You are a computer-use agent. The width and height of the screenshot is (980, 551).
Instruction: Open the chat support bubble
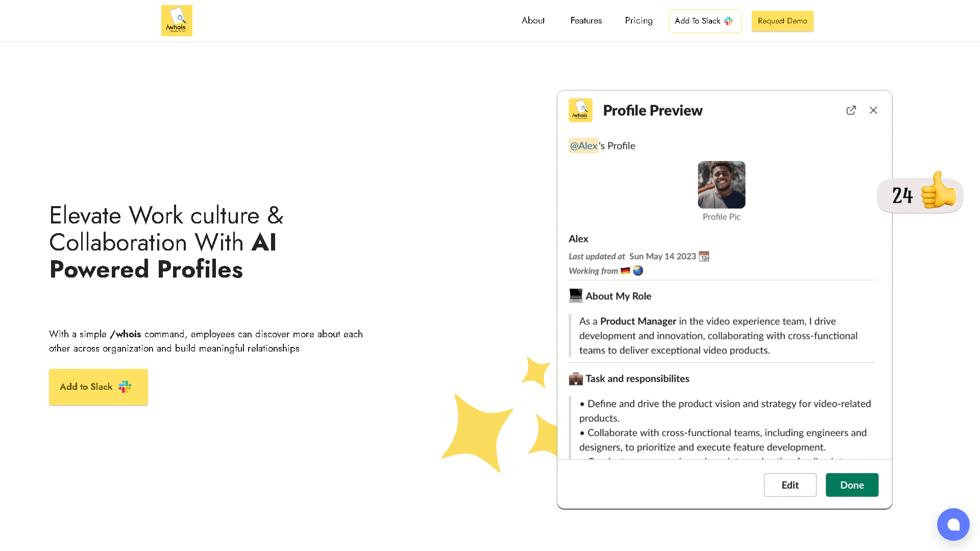pos(953,524)
